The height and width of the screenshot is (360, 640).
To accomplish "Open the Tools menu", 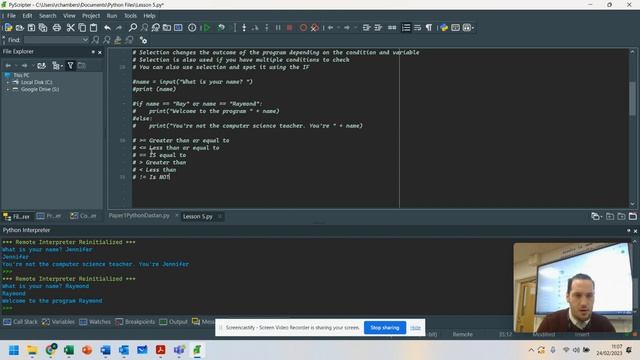I will click(131, 16).
